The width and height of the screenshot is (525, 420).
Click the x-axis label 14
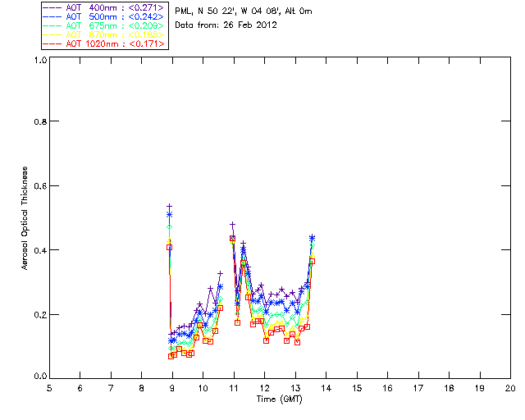click(x=326, y=388)
